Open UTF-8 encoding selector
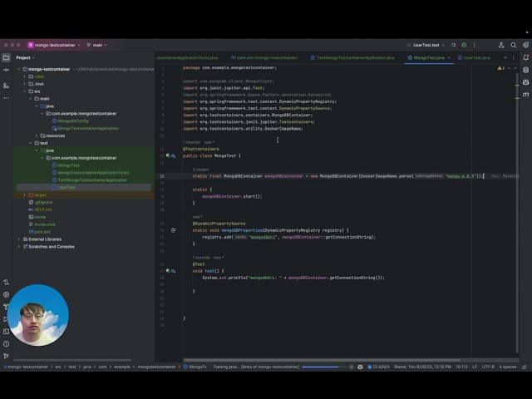 pos(488,367)
